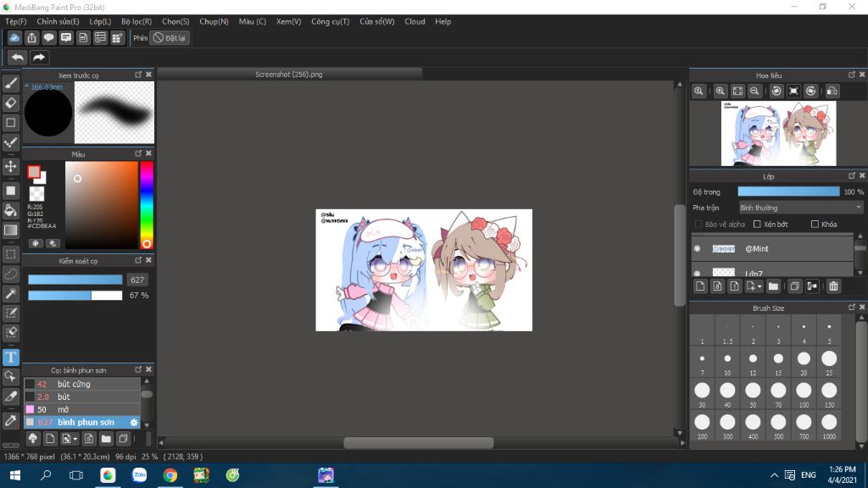Adjust the Độ trong opacity slider
The width and height of the screenshot is (868, 488).
coord(788,191)
